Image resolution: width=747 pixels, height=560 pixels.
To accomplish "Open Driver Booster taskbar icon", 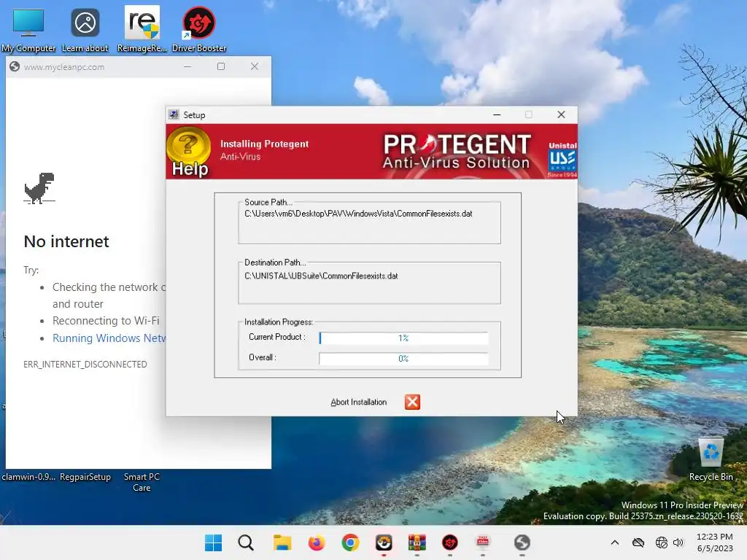I will coord(449,542).
